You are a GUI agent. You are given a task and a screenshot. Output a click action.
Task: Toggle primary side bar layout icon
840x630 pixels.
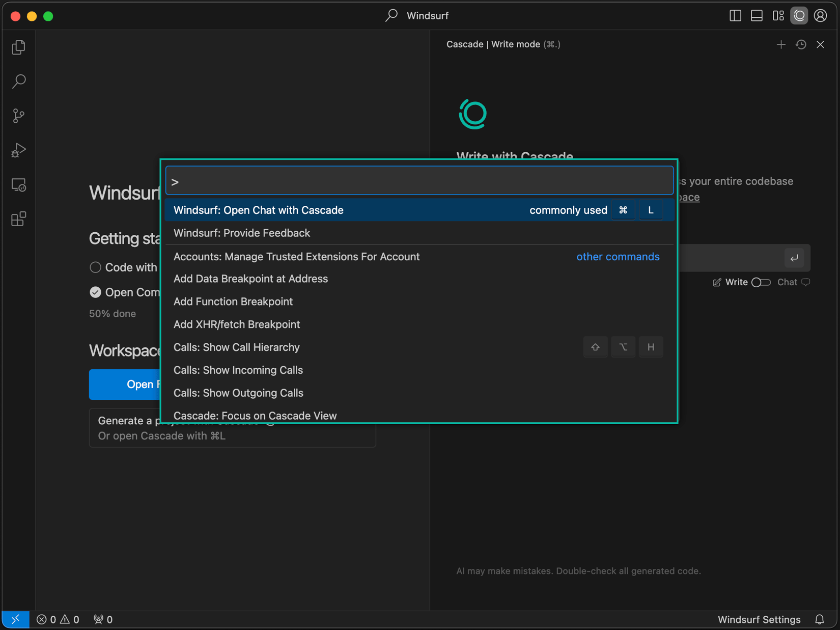[735, 16]
